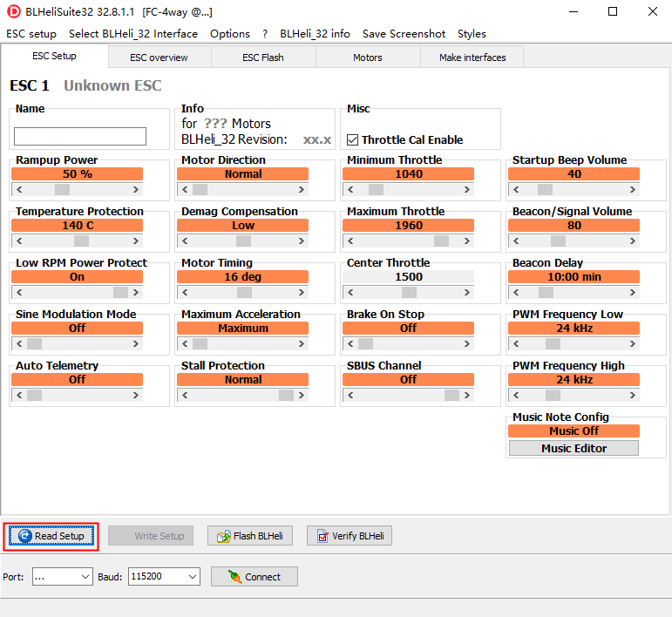Decrease Rampup Power with left arrow
672x617 pixels.
click(19, 189)
